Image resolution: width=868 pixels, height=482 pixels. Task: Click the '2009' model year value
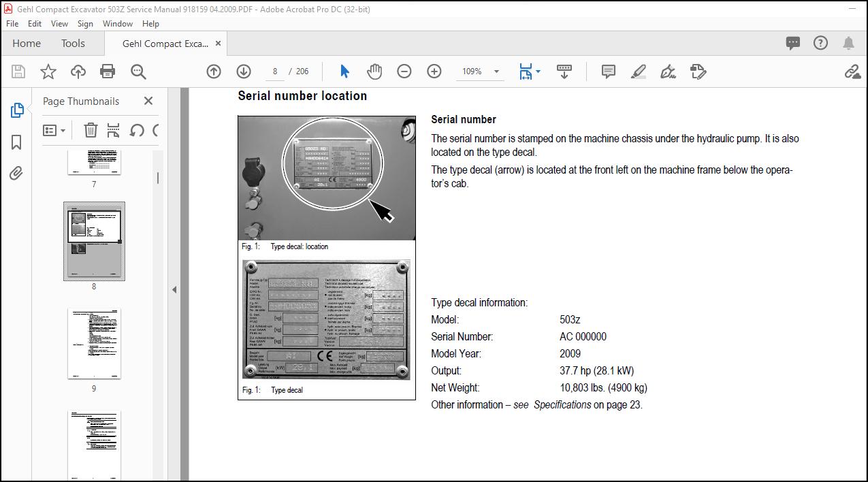click(x=570, y=353)
